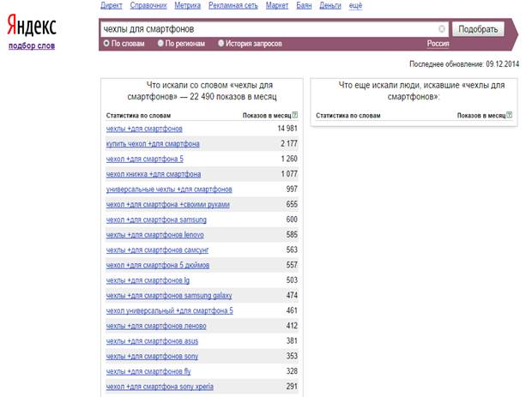Viewport: 532px width, 397px height.
Task: Open query универсальные чехлы +для смартфонов
Action: (x=169, y=189)
